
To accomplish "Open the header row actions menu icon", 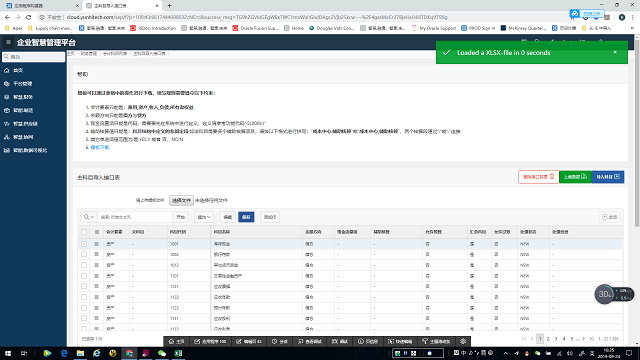I will 97,232.
